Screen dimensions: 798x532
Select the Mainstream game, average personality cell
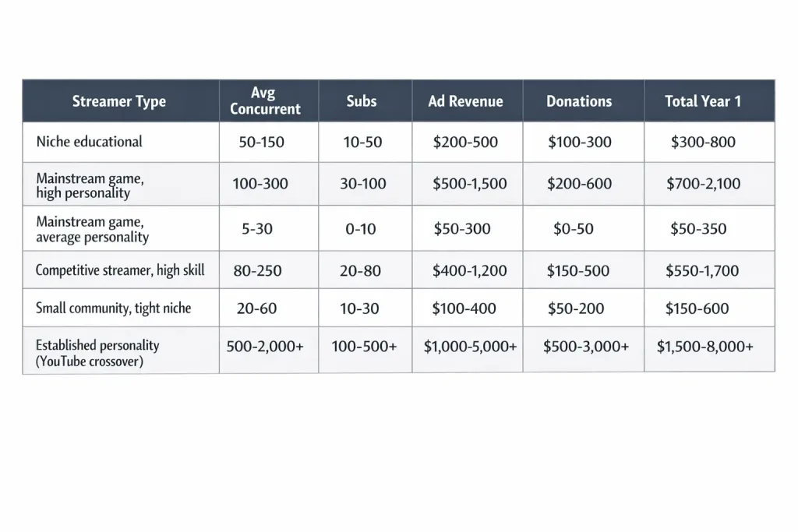pos(92,229)
